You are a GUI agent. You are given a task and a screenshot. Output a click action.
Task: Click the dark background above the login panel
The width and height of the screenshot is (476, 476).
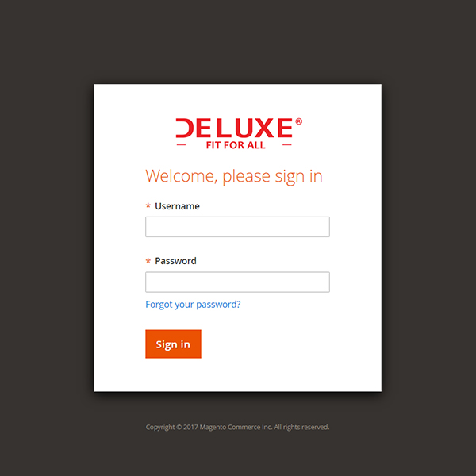(237, 41)
